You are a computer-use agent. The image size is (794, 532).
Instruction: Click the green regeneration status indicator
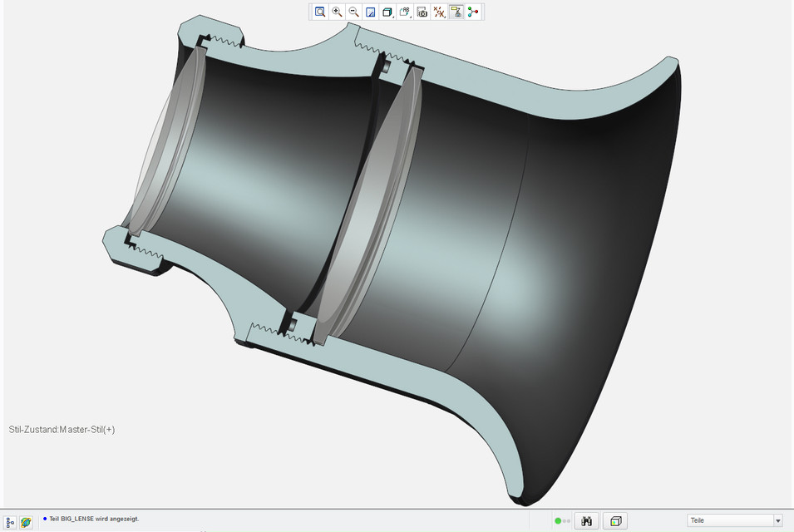[560, 521]
